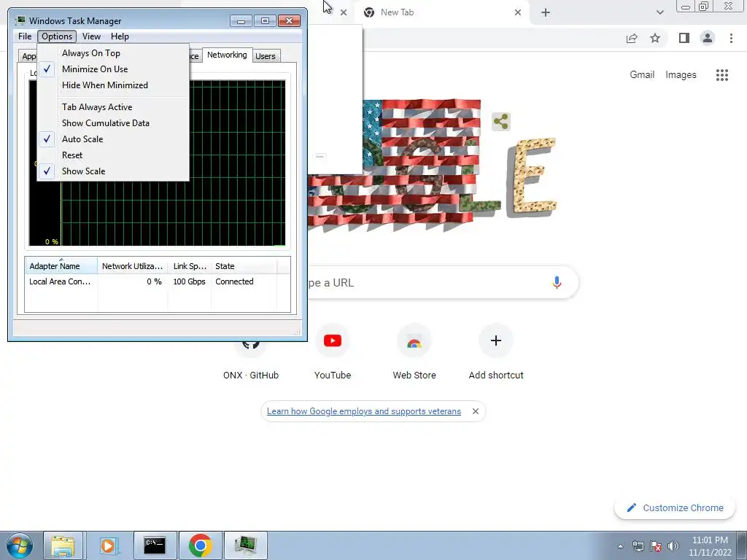This screenshot has width=747, height=560.
Task: Sort by Link Speed column header
Action: click(189, 265)
